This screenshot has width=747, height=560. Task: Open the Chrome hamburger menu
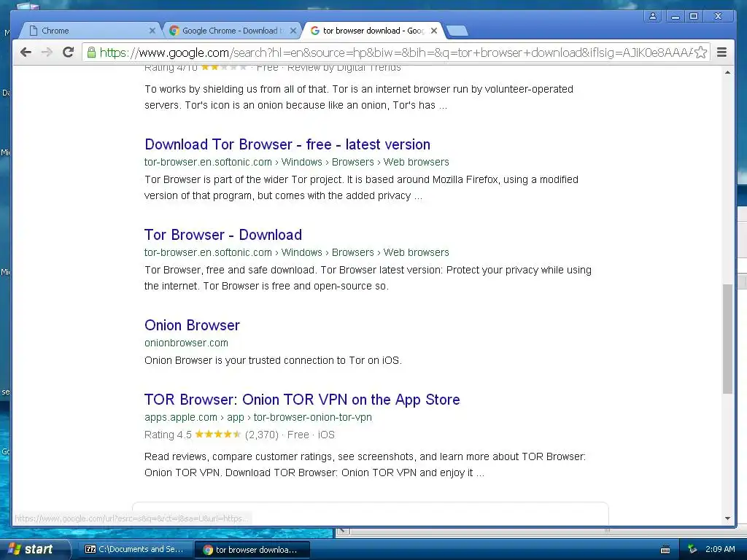[x=721, y=52]
